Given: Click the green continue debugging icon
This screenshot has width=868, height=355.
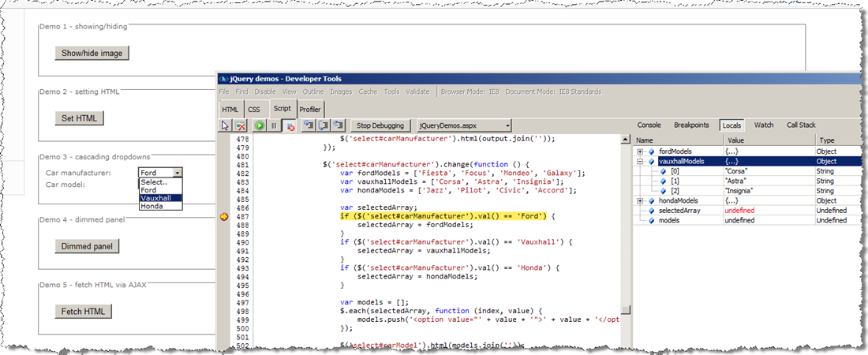Looking at the screenshot, I should (x=259, y=125).
